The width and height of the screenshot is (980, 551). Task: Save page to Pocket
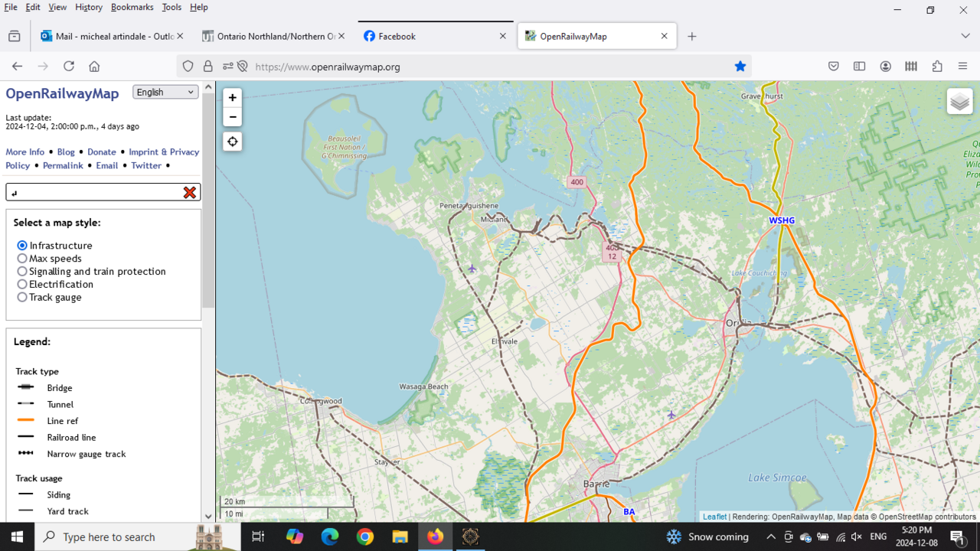click(834, 67)
